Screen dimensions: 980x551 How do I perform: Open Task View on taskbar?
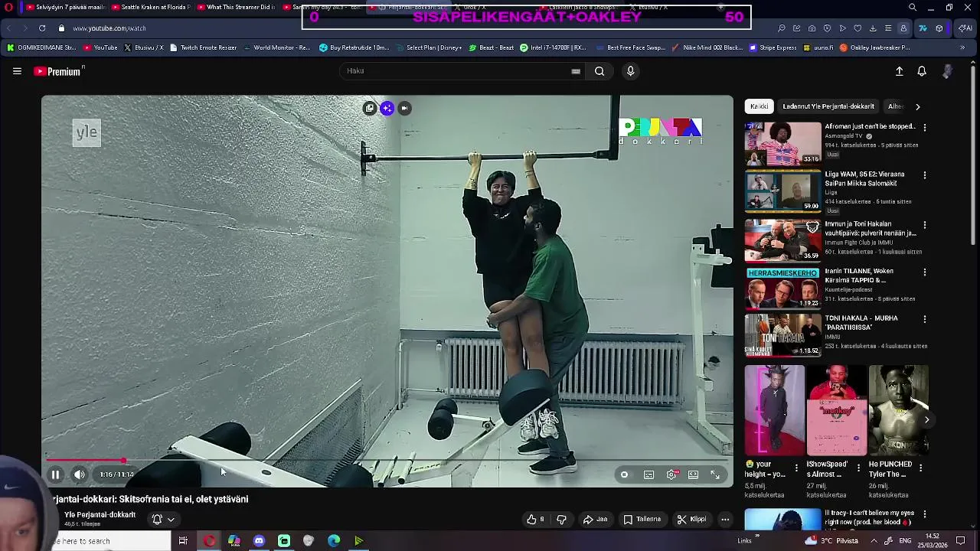pyautogui.click(x=183, y=541)
